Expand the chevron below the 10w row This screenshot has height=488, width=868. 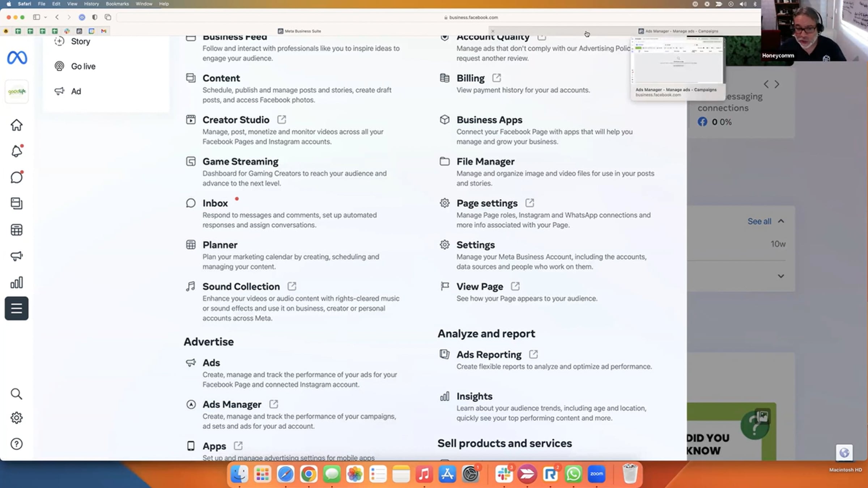click(x=781, y=276)
